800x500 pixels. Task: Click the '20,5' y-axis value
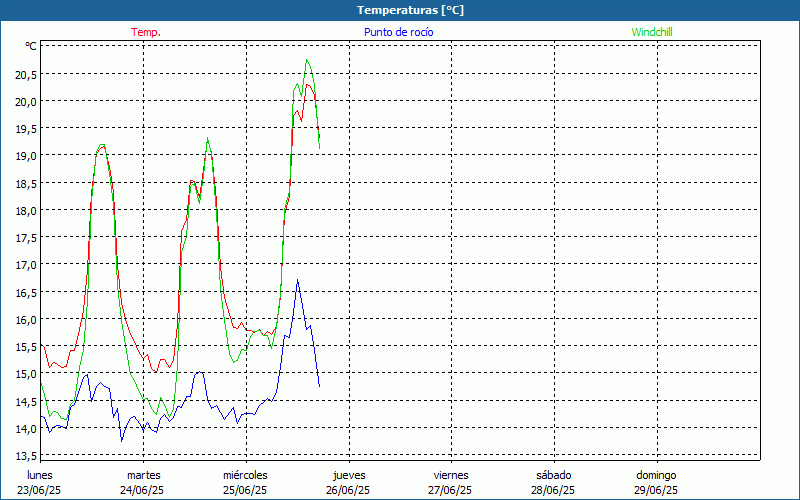pyautogui.click(x=26, y=74)
